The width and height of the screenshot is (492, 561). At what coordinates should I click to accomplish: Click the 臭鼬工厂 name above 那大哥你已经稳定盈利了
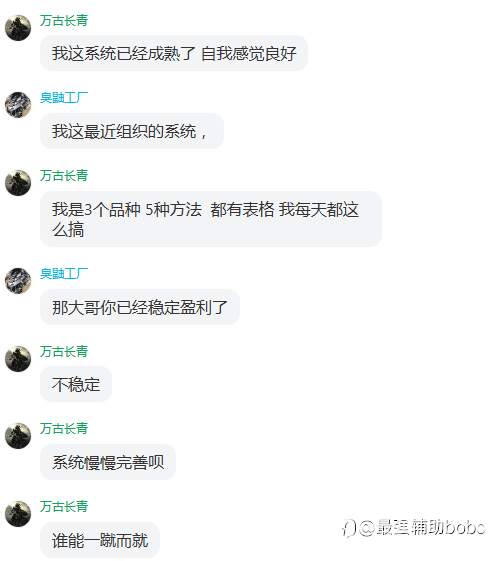pos(64,274)
